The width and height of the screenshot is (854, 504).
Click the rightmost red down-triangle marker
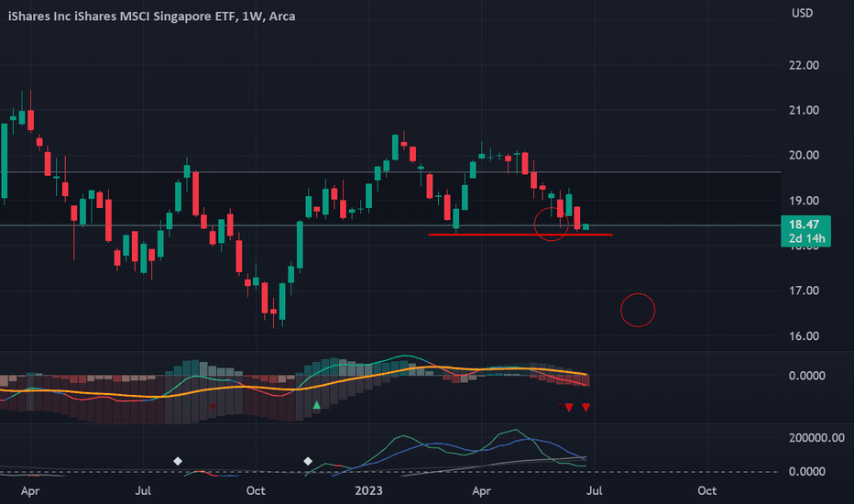(586, 408)
